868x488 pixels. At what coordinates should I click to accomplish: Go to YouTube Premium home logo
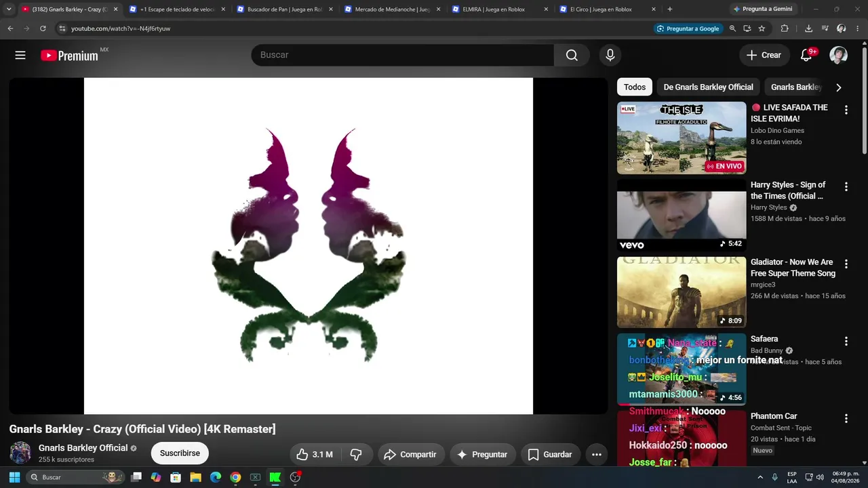pyautogui.click(x=70, y=56)
